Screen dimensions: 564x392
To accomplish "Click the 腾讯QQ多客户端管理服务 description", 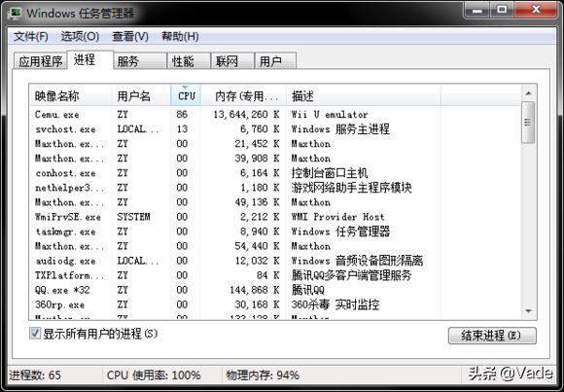I will click(351, 275).
